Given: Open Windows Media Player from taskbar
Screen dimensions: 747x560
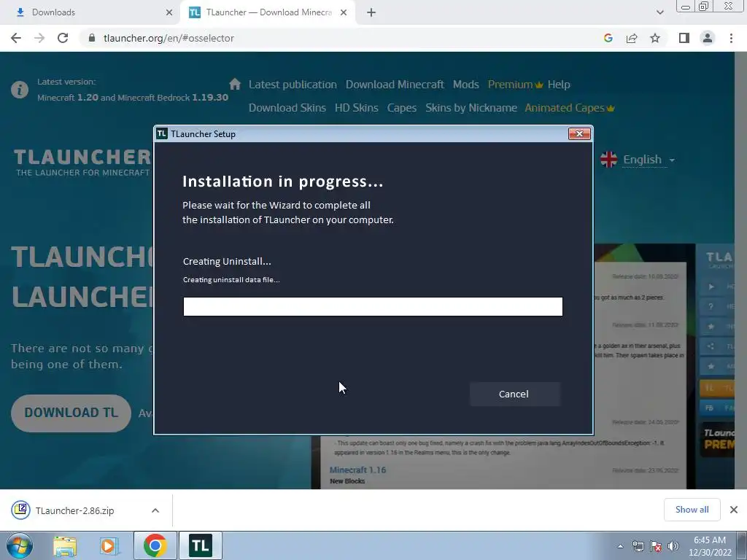Looking at the screenshot, I should pyautogui.click(x=109, y=545).
